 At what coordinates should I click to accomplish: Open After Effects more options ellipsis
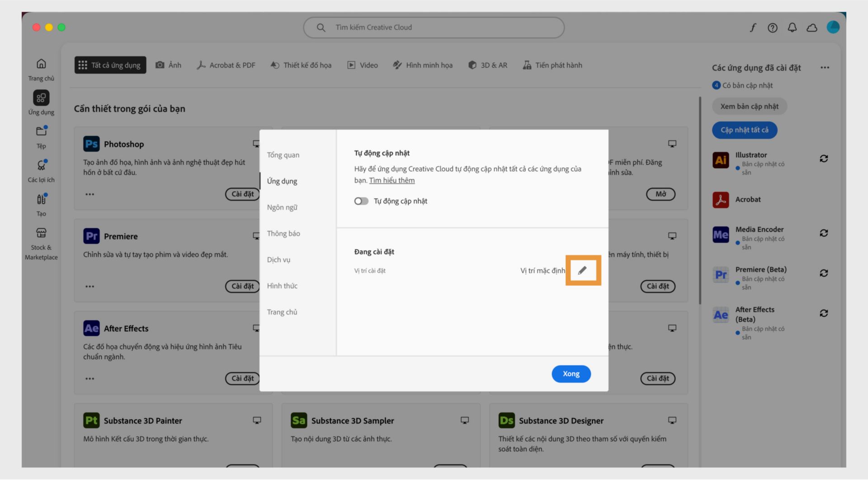tap(90, 379)
